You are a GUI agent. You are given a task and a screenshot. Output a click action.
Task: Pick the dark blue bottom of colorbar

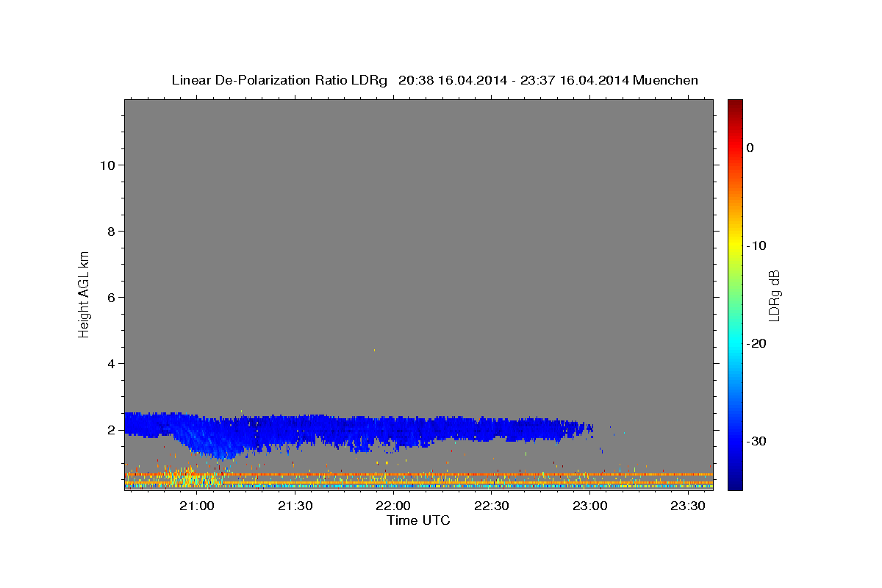click(735, 484)
